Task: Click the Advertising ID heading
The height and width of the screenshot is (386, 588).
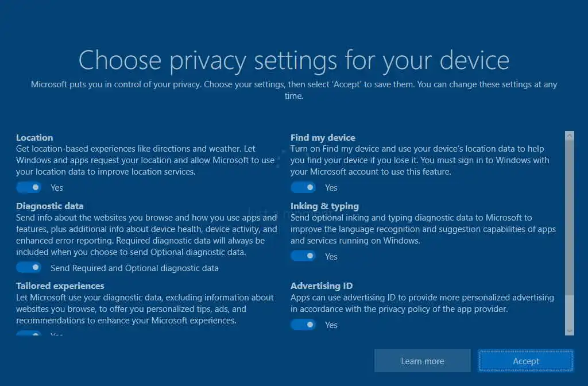Action: (322, 286)
